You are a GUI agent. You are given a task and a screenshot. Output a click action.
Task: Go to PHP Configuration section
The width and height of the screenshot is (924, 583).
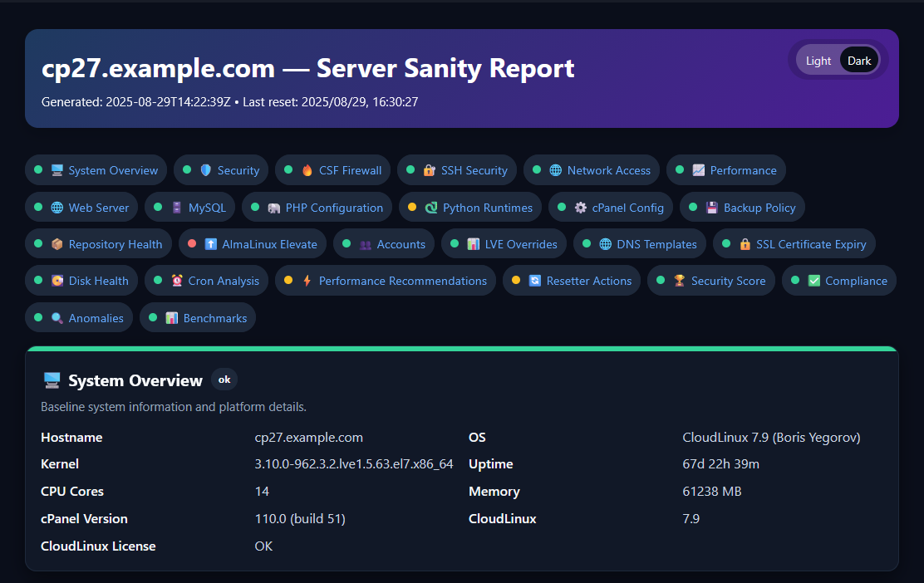coord(317,208)
